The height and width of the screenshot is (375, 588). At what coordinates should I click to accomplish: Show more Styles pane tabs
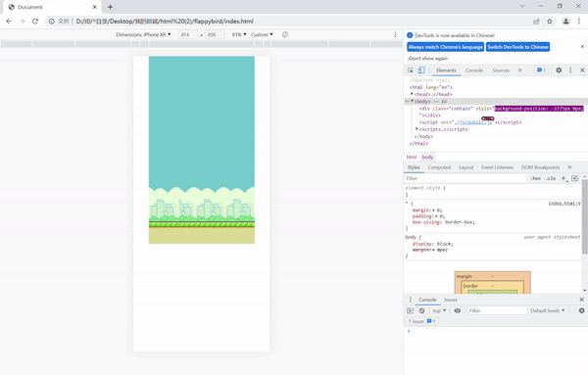pos(569,167)
